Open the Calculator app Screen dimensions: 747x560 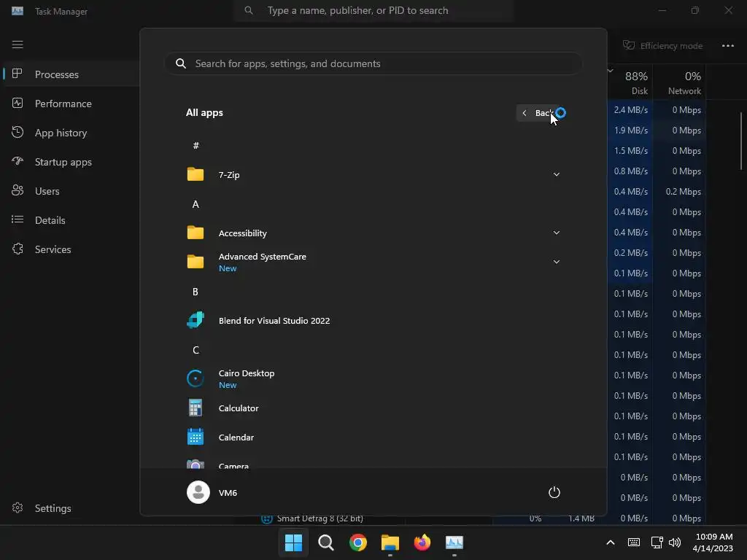coord(373,408)
